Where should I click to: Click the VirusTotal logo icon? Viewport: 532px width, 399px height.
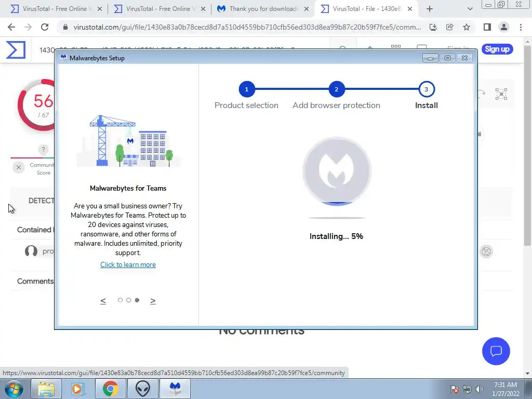coord(15,49)
